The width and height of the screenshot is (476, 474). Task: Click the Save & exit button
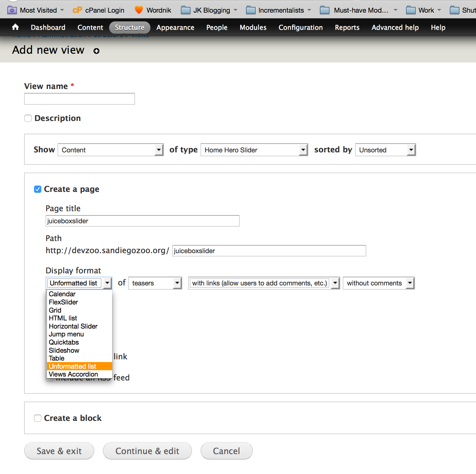59,451
